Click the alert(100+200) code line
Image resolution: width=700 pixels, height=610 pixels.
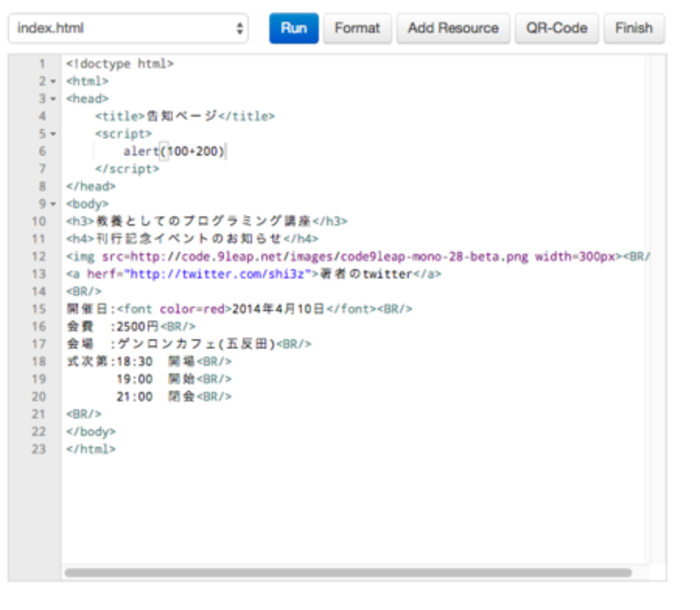tap(174, 151)
